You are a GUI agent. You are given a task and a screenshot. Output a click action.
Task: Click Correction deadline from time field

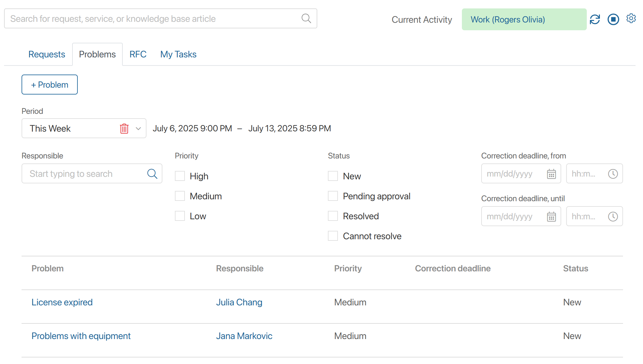coord(594,173)
